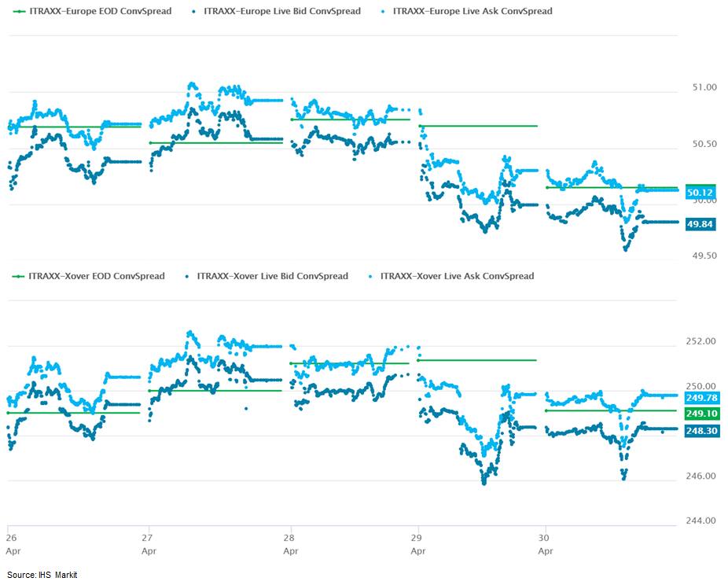Select the 27 Apr date marker
The height and width of the screenshot is (585, 728).
tap(148, 544)
